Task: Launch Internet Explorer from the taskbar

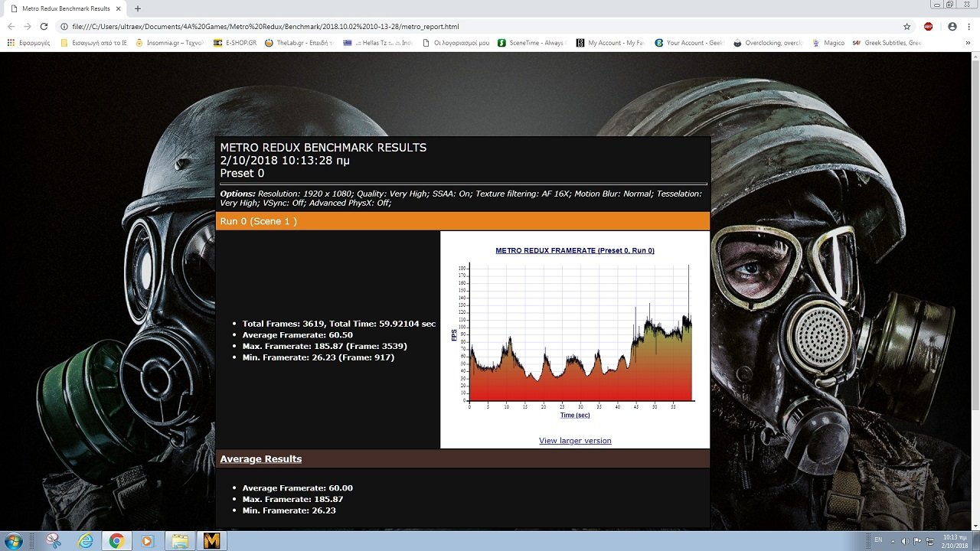Action: (85, 541)
